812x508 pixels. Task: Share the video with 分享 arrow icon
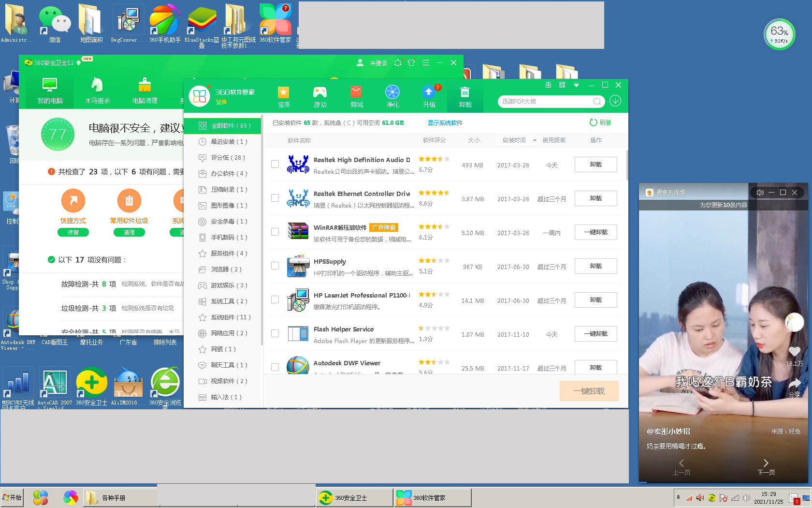click(x=795, y=384)
